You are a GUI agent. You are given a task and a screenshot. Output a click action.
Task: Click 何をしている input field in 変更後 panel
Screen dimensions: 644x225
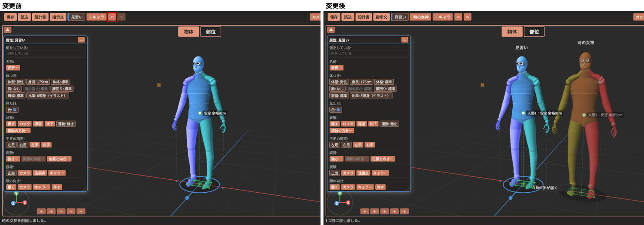coord(369,53)
